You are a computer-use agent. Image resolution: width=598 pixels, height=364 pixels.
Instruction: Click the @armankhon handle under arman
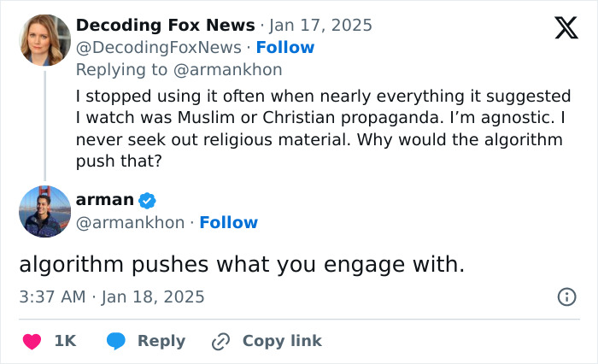(130, 222)
